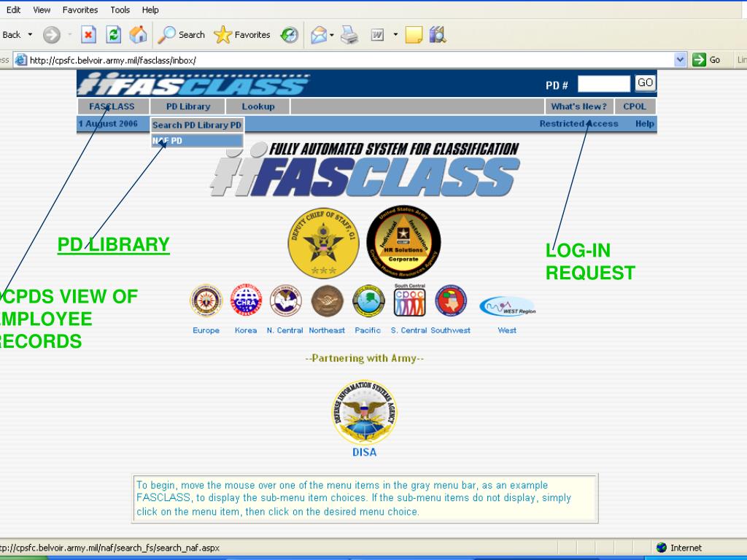
Task: Click the Korea CHRA region icon
Action: [x=246, y=300]
